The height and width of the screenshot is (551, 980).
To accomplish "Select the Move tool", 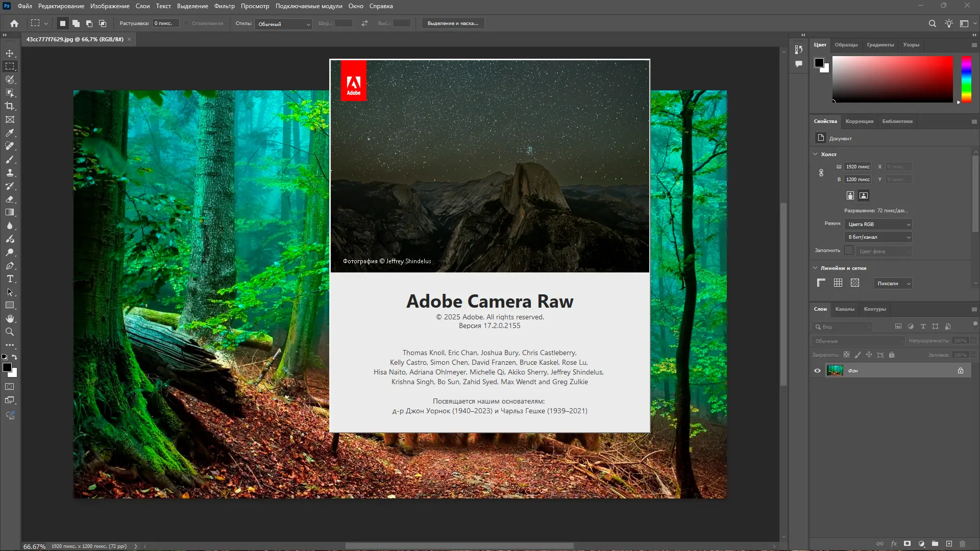I will pos(10,53).
